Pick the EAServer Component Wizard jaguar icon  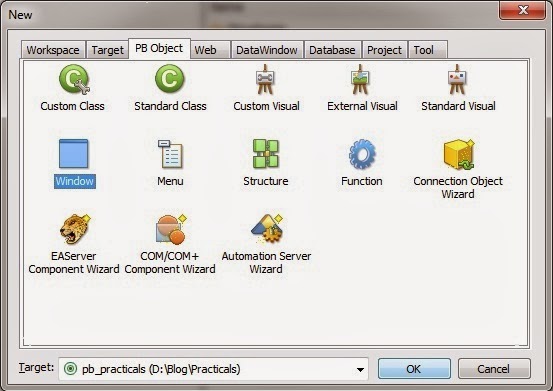point(74,229)
